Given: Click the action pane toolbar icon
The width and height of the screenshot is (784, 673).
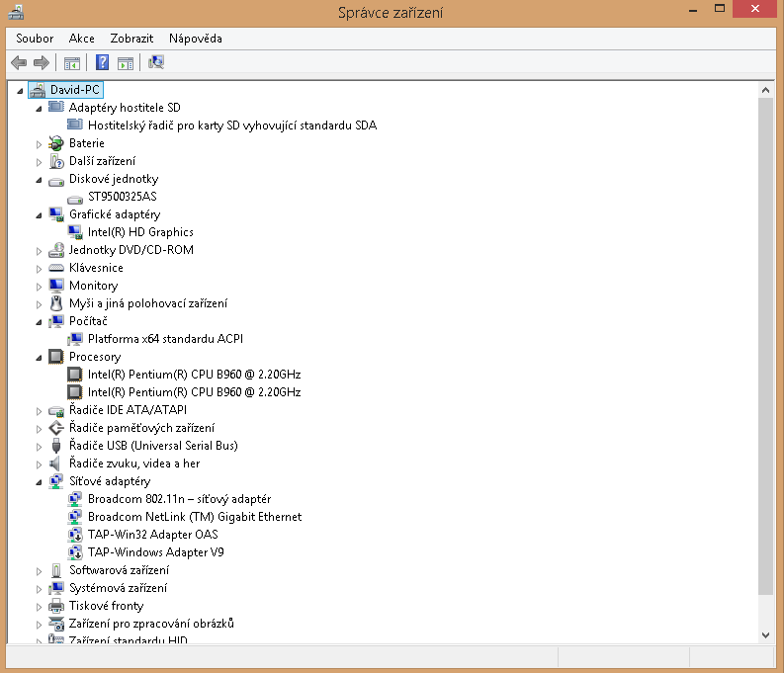Looking at the screenshot, I should coord(126,63).
